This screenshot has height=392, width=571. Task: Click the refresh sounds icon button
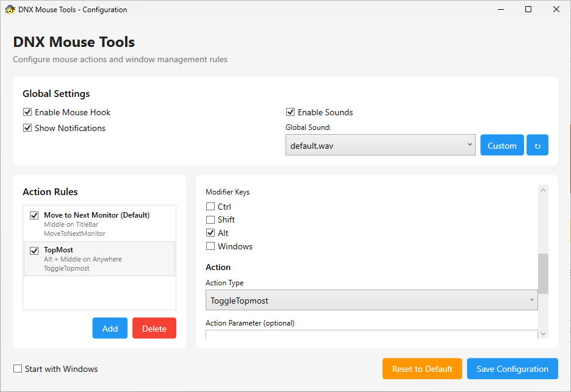(x=537, y=146)
